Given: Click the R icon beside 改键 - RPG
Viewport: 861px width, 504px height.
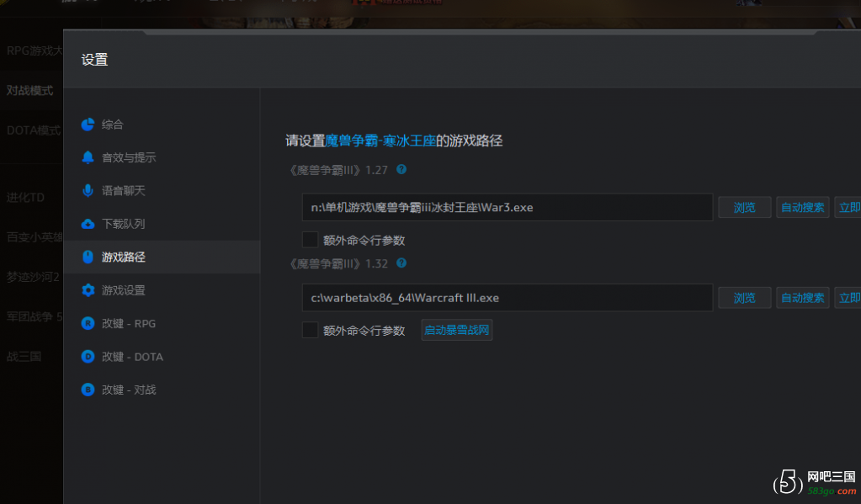Looking at the screenshot, I should (88, 323).
